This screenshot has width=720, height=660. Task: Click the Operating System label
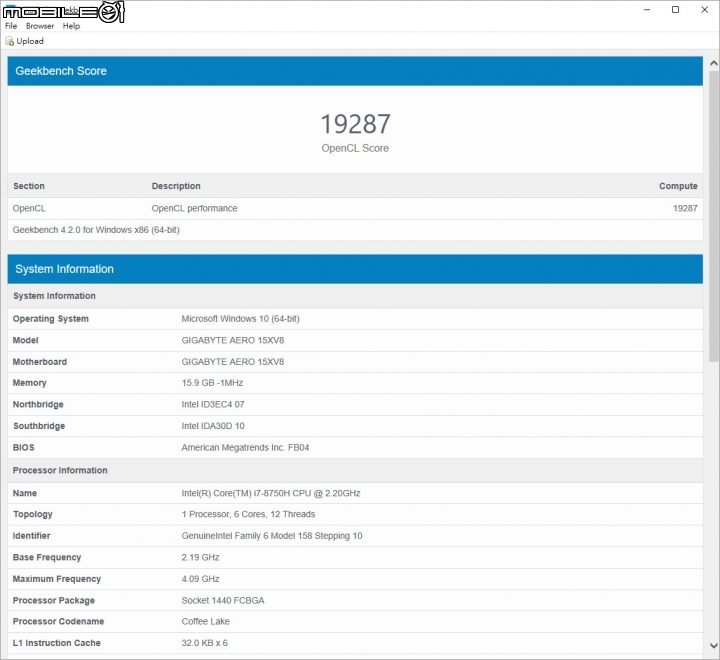(x=51, y=319)
